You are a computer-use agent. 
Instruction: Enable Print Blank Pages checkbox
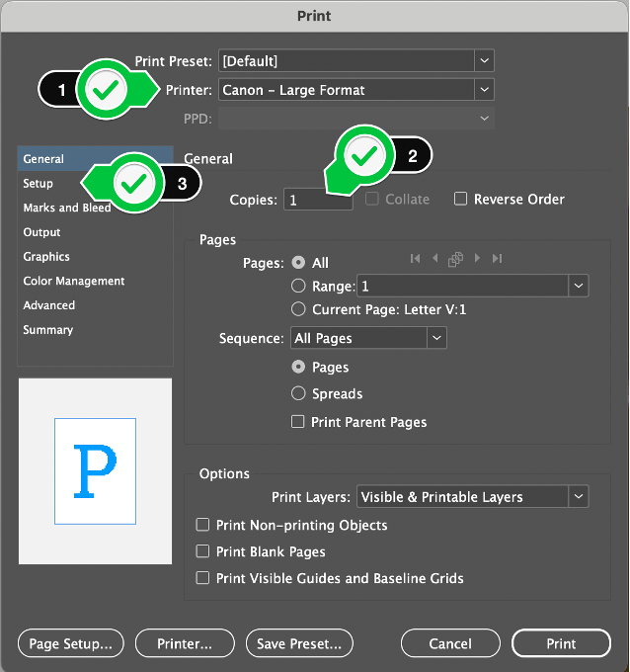click(202, 551)
